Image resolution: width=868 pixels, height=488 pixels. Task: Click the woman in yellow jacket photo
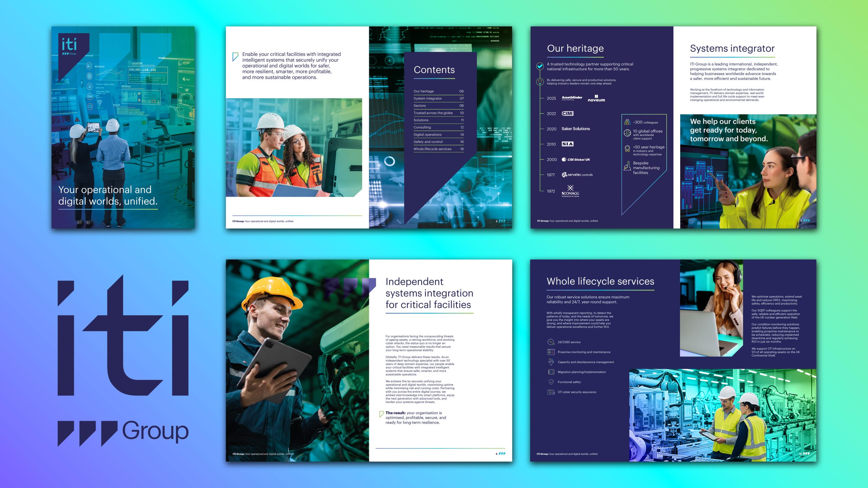point(748,171)
